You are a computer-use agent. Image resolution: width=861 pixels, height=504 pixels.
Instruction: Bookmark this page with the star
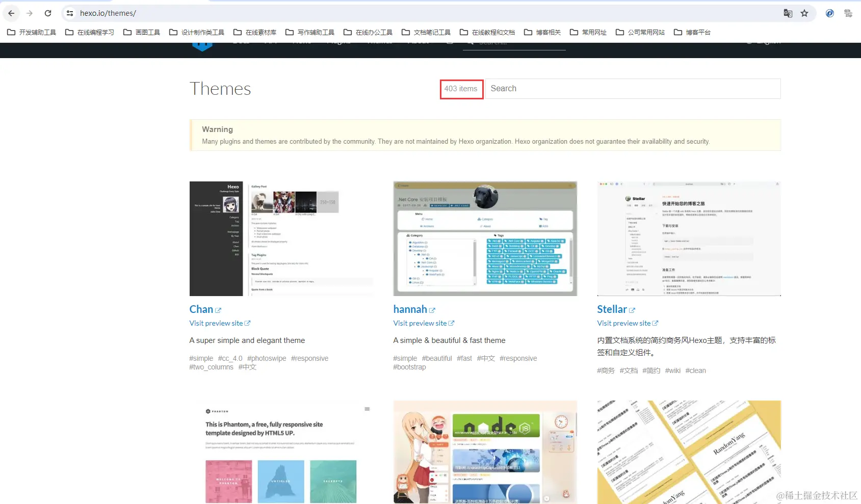pyautogui.click(x=804, y=13)
